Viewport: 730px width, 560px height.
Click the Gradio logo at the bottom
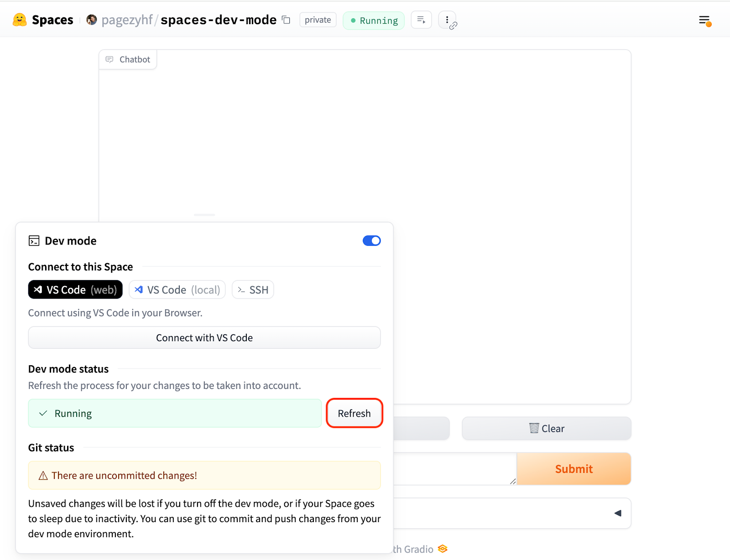(x=442, y=549)
